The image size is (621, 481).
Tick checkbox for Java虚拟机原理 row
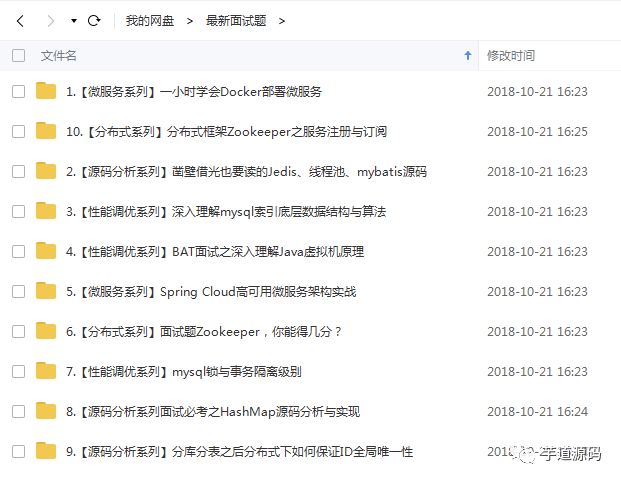coord(18,251)
